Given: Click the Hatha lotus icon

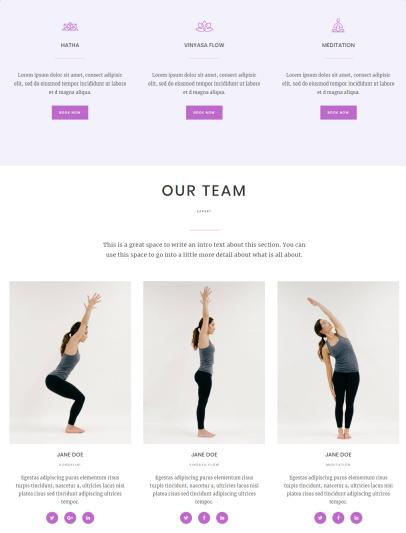Looking at the screenshot, I should (70, 27).
